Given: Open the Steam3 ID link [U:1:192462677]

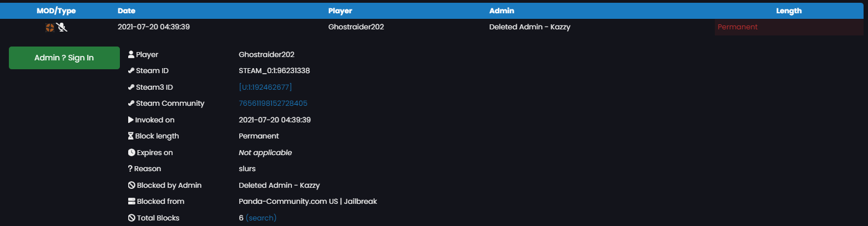Looking at the screenshot, I should click(x=265, y=88).
